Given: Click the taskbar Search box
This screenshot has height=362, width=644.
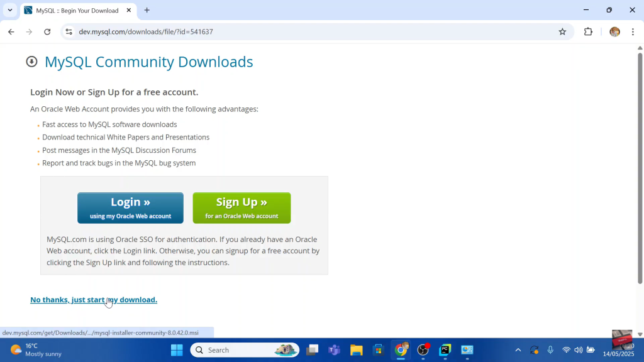Looking at the screenshot, I should (245, 350).
